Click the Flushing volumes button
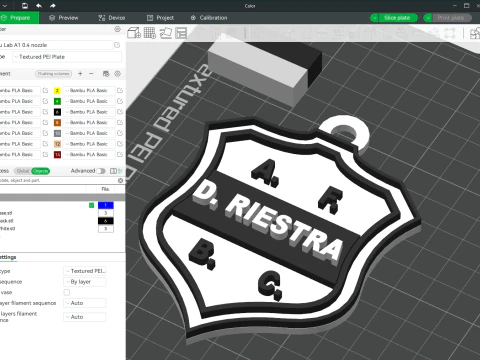Screen dimensions: 480x360 53,74
